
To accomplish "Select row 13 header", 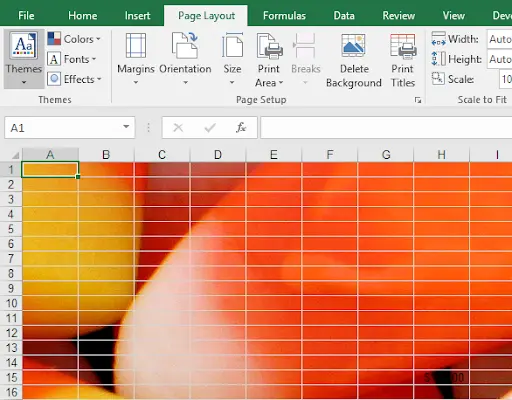I will (x=11, y=348).
